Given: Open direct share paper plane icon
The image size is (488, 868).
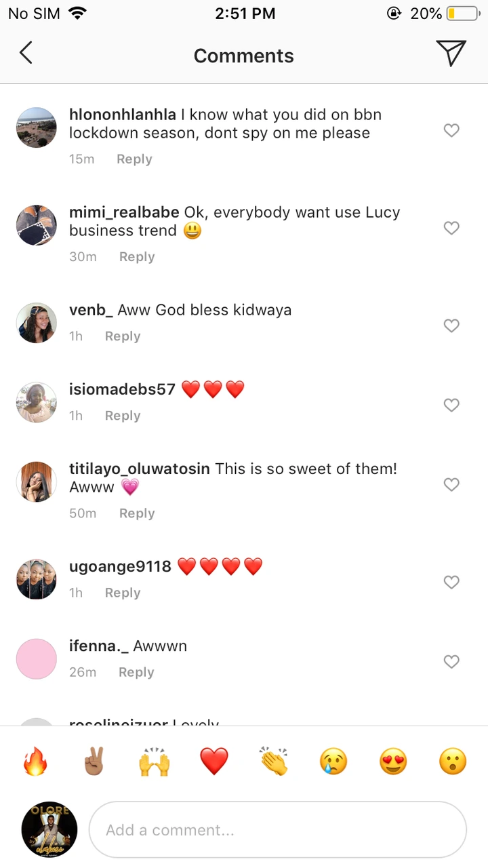Looking at the screenshot, I should (451, 54).
